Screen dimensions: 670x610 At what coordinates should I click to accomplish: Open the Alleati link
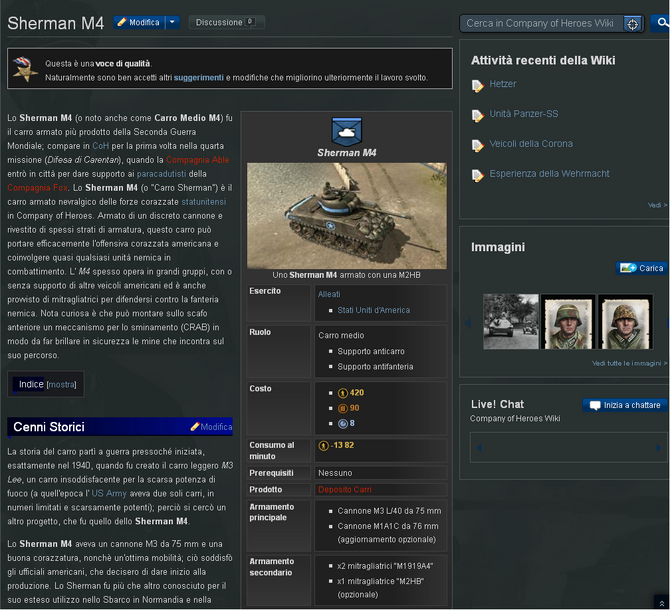click(329, 294)
